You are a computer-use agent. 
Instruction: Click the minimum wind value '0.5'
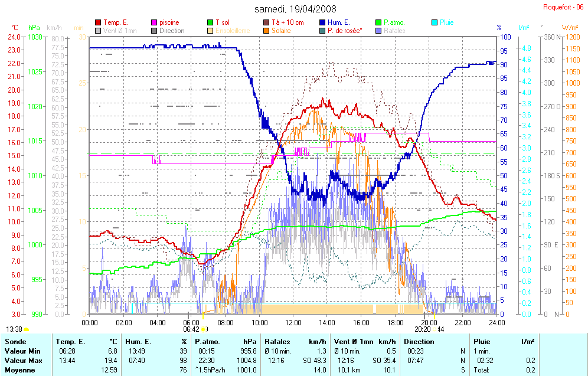[391, 351]
